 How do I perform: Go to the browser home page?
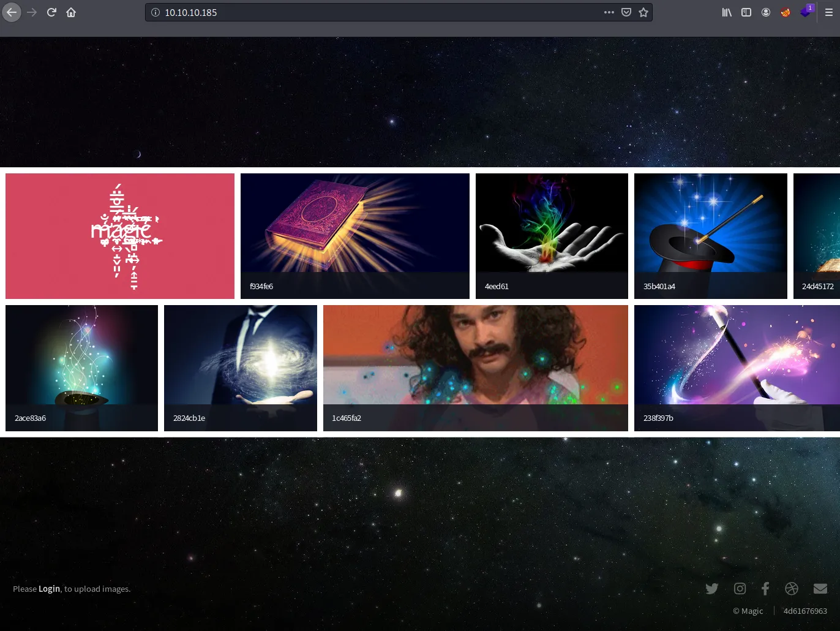[x=71, y=12]
